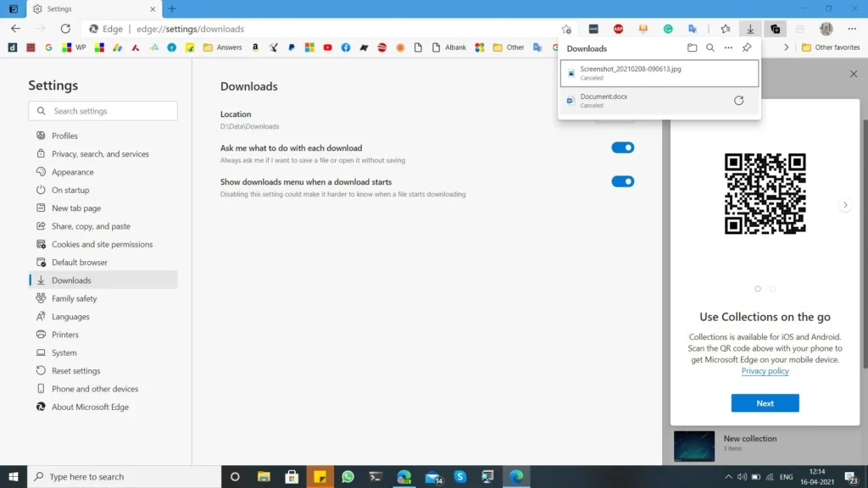Open the vertical tabs icon at top-left

[14, 8]
